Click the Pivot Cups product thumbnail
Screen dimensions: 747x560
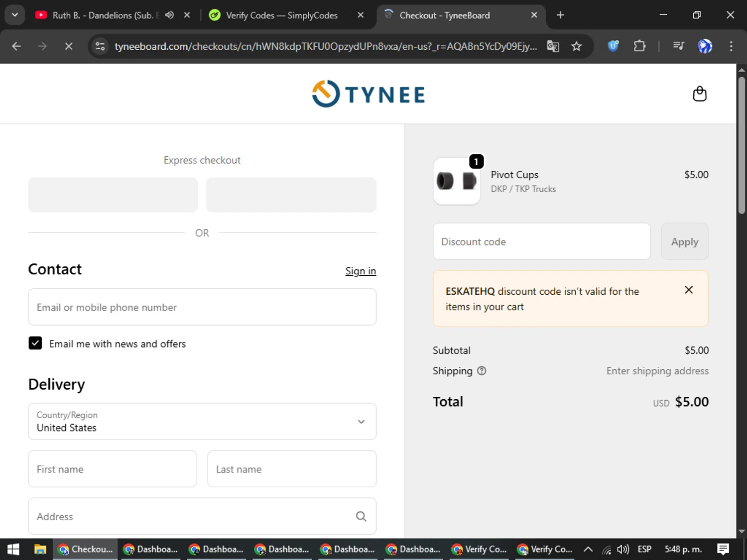tap(457, 181)
